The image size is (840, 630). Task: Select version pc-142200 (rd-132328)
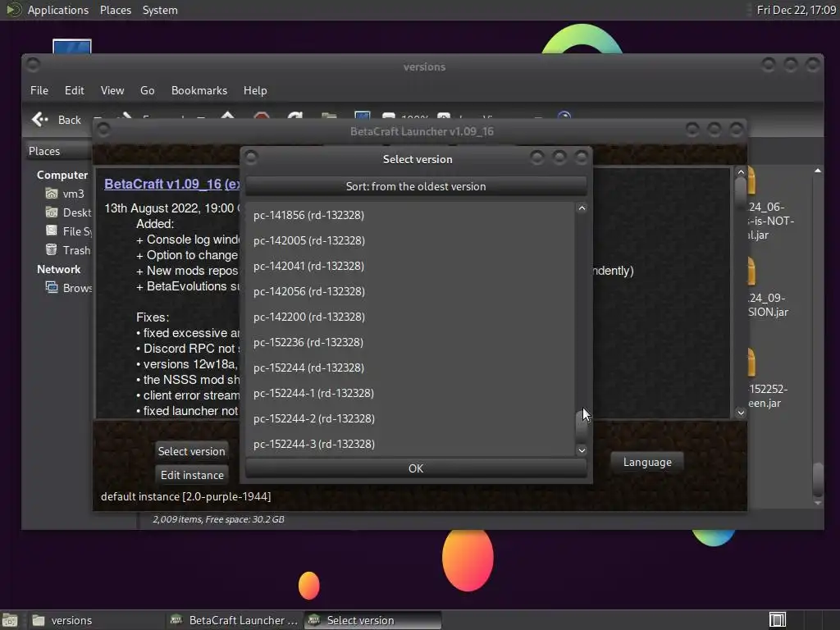click(410, 317)
